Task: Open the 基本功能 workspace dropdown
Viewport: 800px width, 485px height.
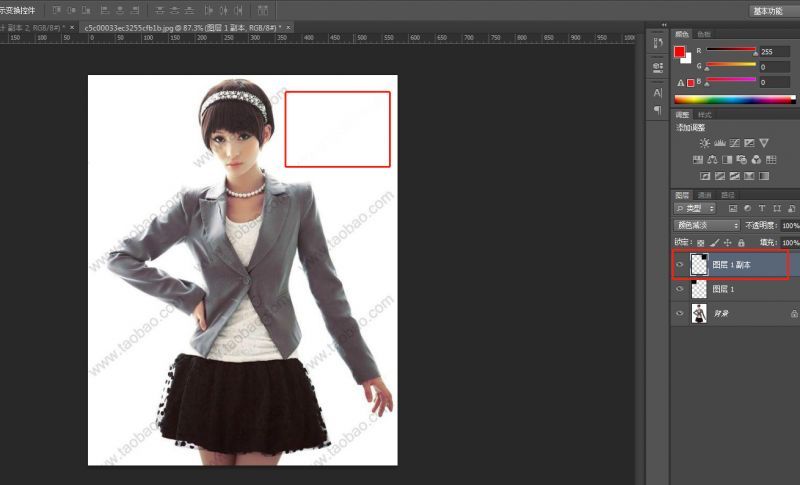Action: 773,10
